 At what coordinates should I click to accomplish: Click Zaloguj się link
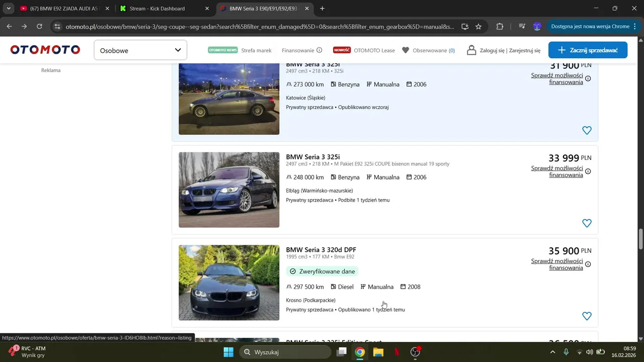pyautogui.click(x=492, y=50)
